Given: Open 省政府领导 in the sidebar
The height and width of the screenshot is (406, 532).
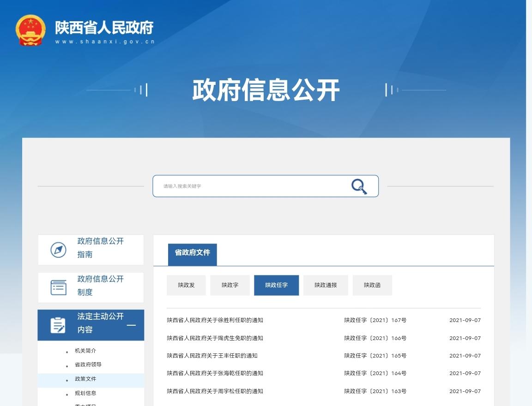Looking at the screenshot, I should 88,364.
